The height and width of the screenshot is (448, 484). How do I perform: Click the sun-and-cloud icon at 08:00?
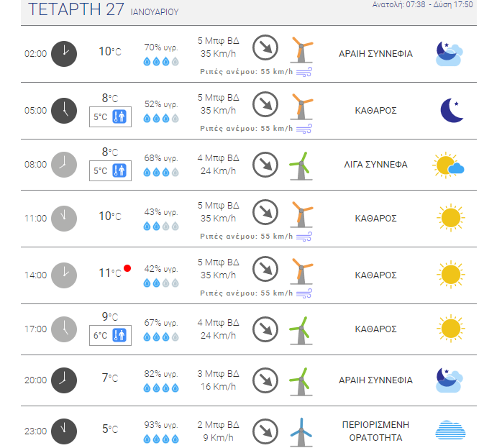pos(448,165)
